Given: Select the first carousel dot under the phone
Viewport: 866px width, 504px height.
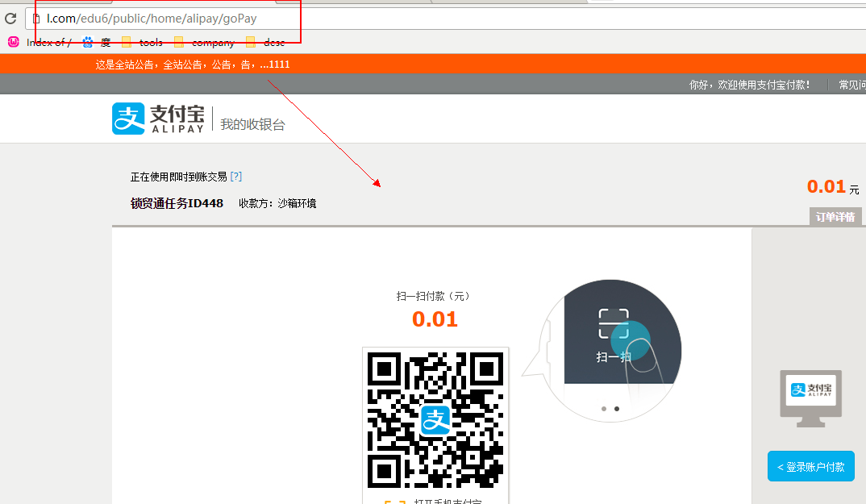Looking at the screenshot, I should (604, 409).
